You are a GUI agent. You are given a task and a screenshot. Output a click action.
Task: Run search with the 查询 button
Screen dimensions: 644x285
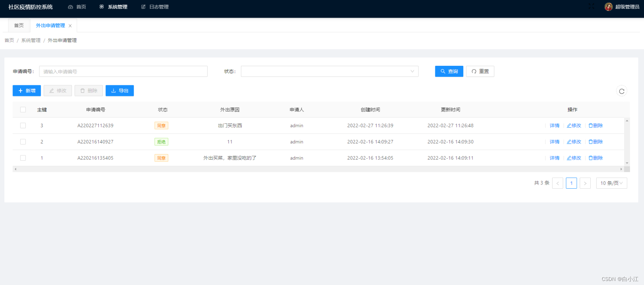coord(449,71)
